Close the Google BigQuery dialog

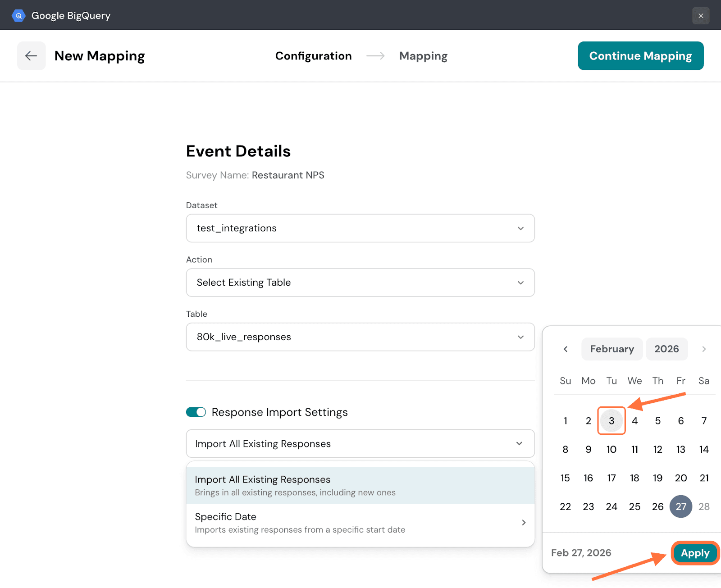coord(701,16)
